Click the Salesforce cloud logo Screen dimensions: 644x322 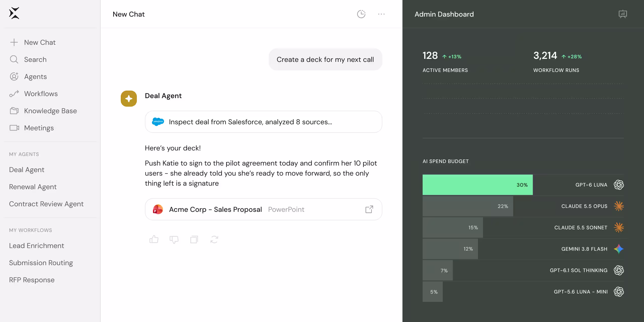point(158,122)
